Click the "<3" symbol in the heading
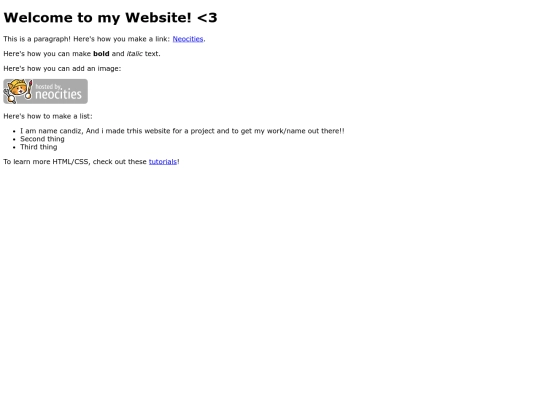The image size is (540, 405). click(x=207, y=18)
